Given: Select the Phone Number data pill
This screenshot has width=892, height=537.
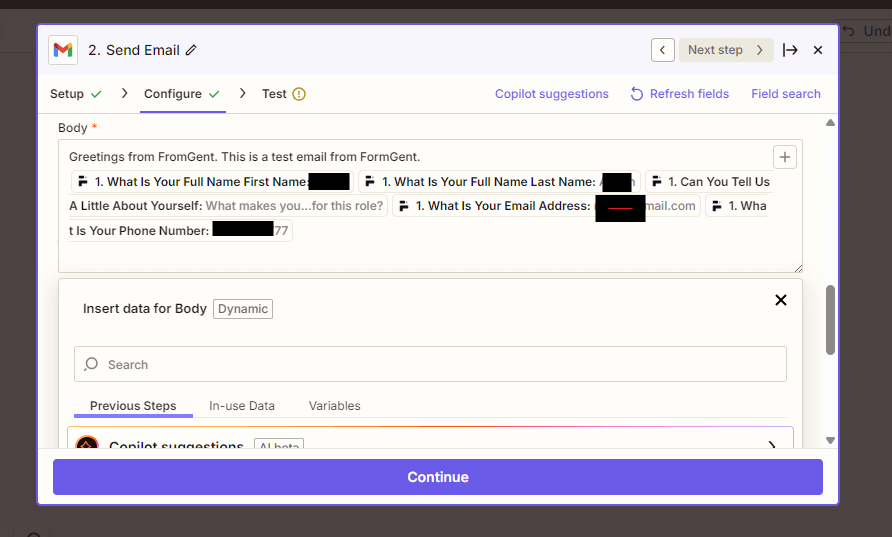Looking at the screenshot, I should tap(180, 230).
